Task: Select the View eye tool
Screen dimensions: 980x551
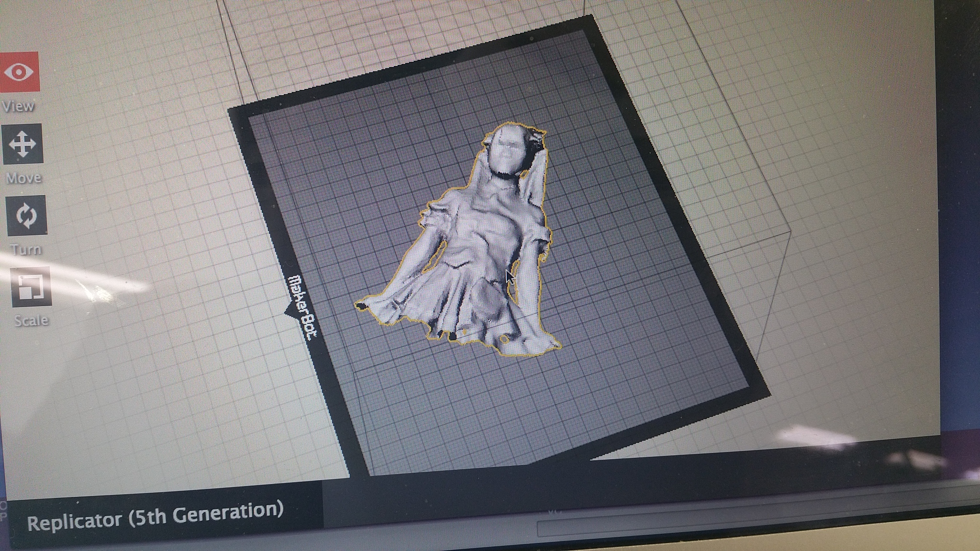Action: [19, 72]
